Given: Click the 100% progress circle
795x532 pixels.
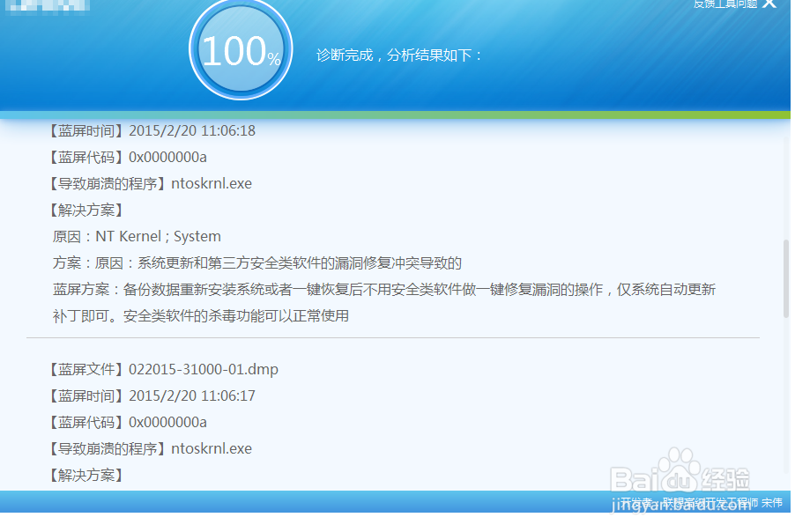Looking at the screenshot, I should tap(241, 49).
